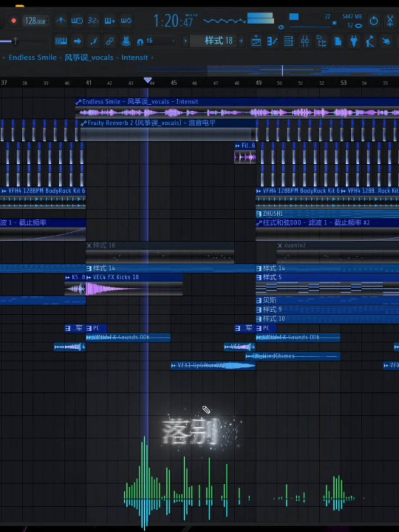Toggle the overdub blend recording button
The width and height of the screenshot is (399, 532).
click(110, 20)
